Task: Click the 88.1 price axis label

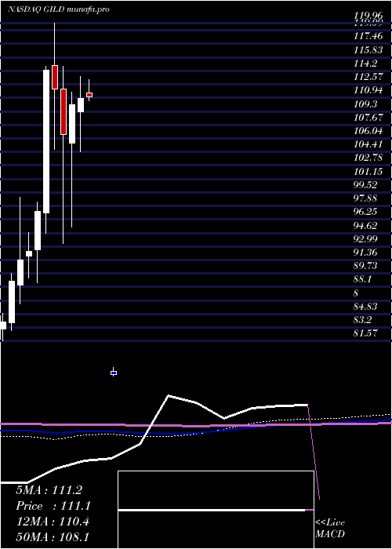Action: [363, 279]
